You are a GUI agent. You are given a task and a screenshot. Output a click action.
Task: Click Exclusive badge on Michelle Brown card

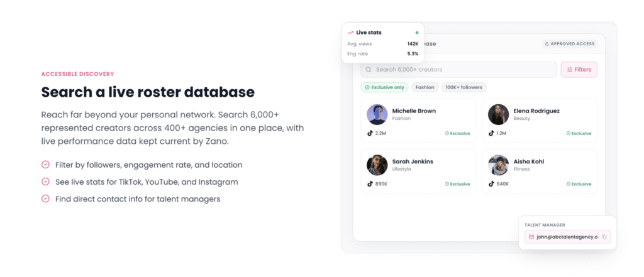click(x=458, y=133)
